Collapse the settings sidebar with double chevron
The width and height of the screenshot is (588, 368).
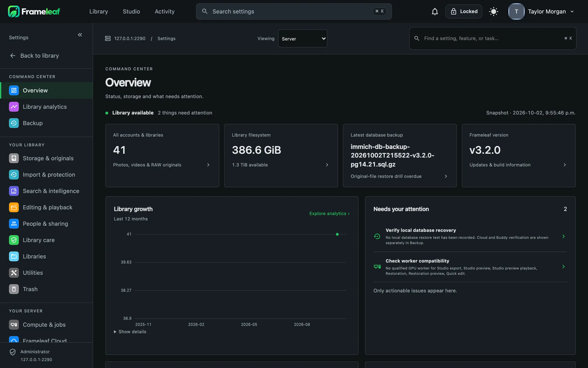coord(80,35)
